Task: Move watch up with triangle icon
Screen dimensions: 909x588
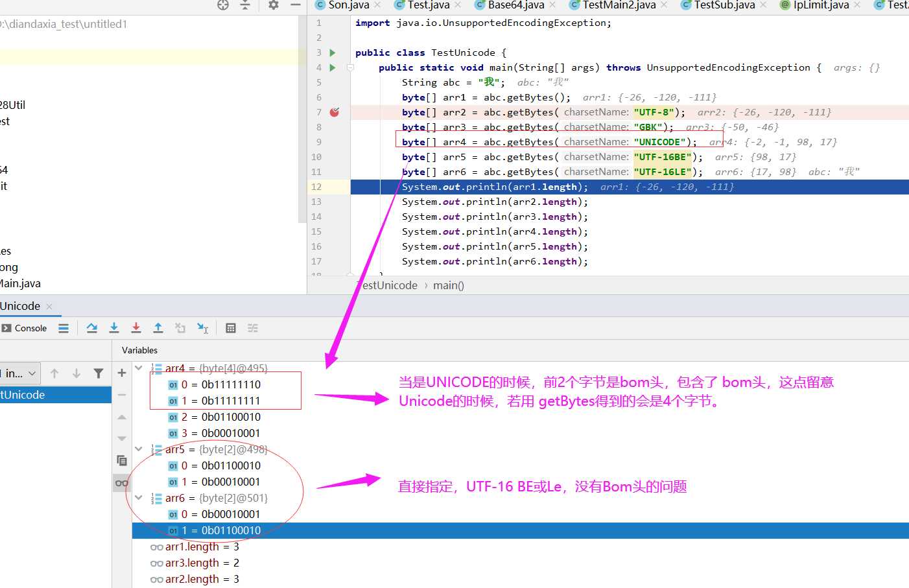Action: [x=122, y=417]
